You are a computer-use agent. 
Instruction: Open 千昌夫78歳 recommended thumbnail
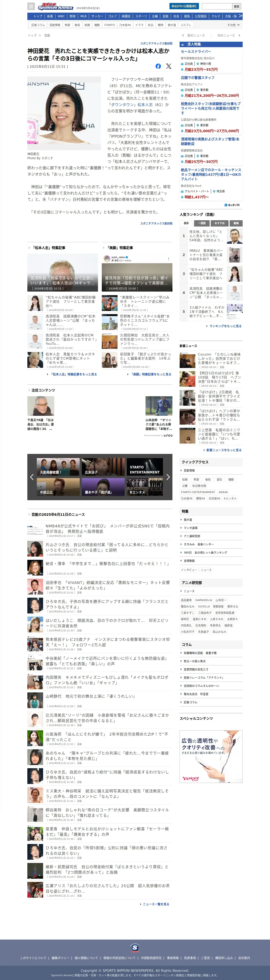click(41, 406)
